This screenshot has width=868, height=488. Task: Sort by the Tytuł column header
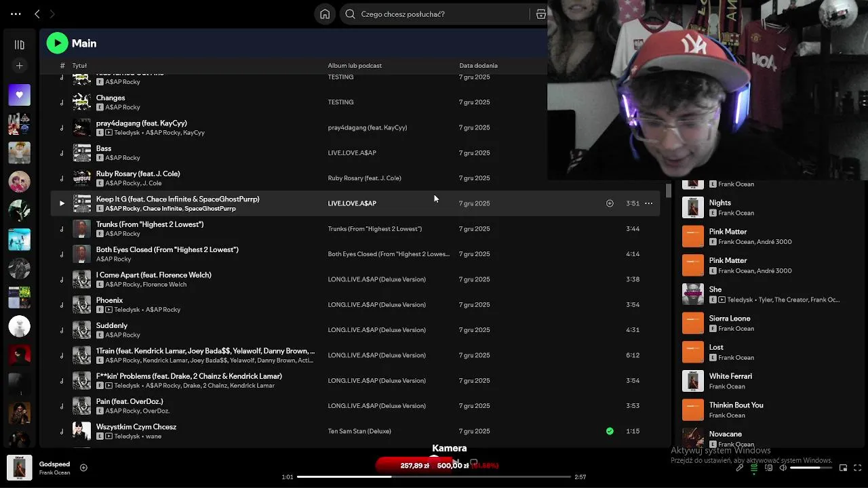pyautogui.click(x=79, y=66)
